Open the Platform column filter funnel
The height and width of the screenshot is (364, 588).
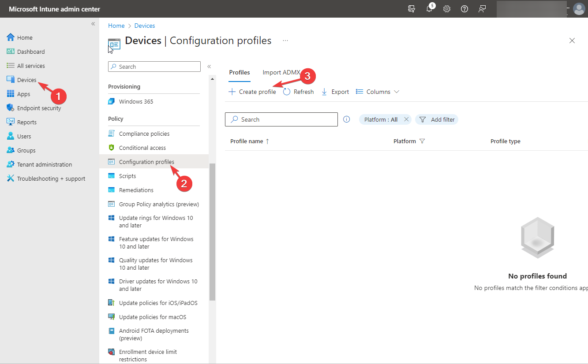pos(422,141)
